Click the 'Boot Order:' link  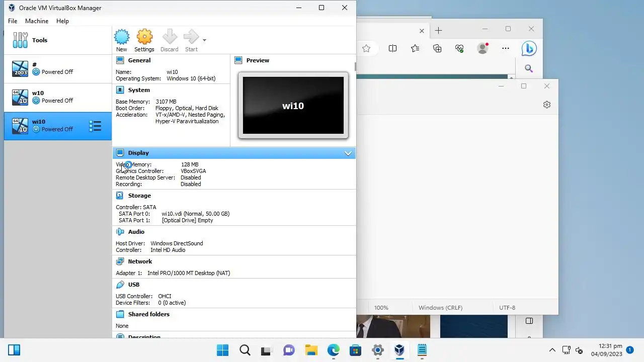pos(130,108)
